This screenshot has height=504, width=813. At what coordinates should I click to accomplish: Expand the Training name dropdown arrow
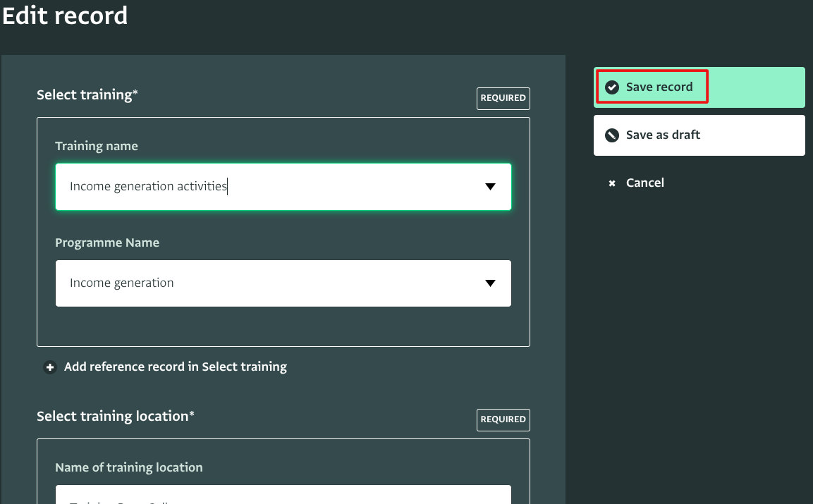(491, 187)
